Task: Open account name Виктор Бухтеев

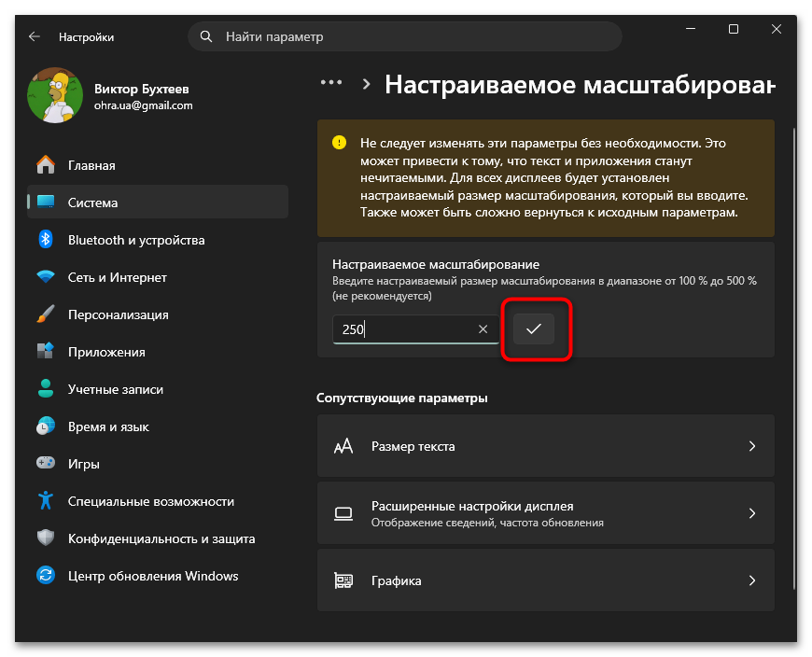Action: coord(141,89)
